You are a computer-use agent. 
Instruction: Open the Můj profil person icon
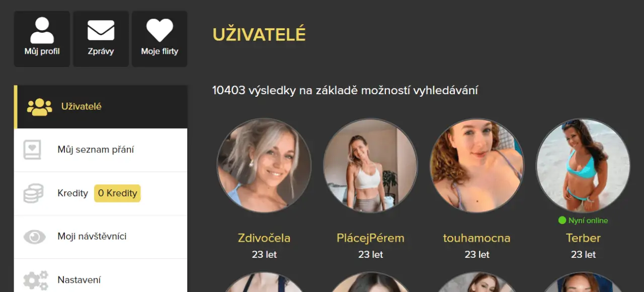pos(42,31)
